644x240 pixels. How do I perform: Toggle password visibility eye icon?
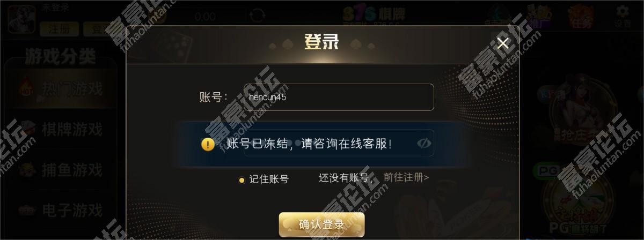[424, 143]
